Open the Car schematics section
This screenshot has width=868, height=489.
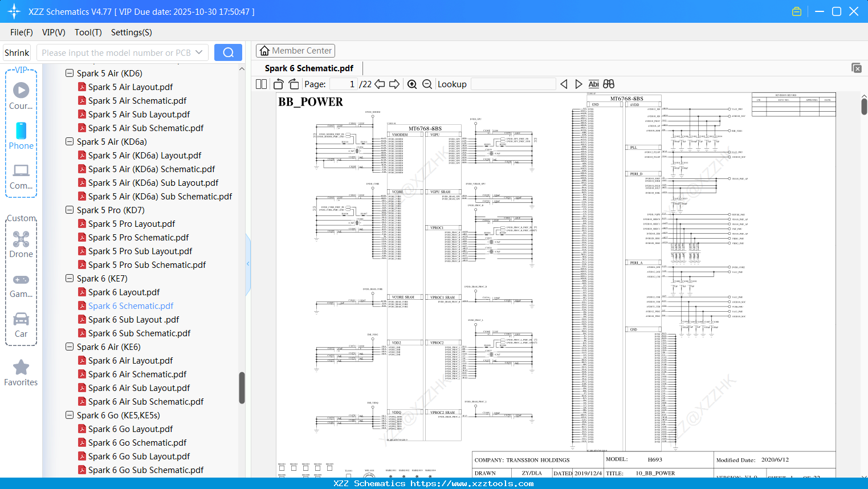[21, 324]
